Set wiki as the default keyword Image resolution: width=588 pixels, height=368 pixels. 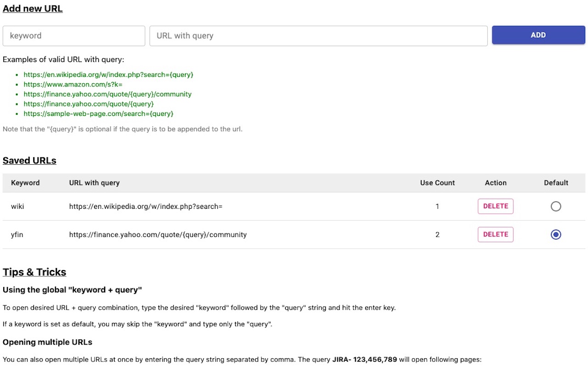(x=556, y=206)
